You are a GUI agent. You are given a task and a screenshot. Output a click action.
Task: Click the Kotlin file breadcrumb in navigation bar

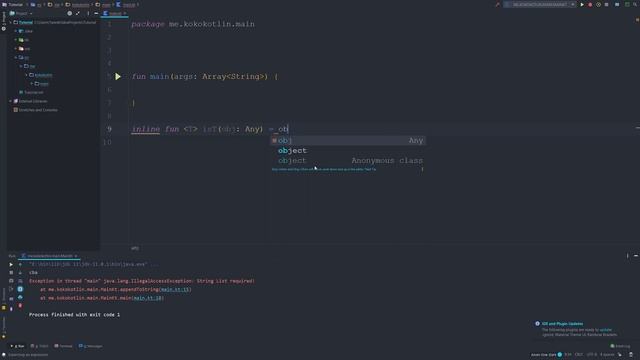(x=126, y=4)
